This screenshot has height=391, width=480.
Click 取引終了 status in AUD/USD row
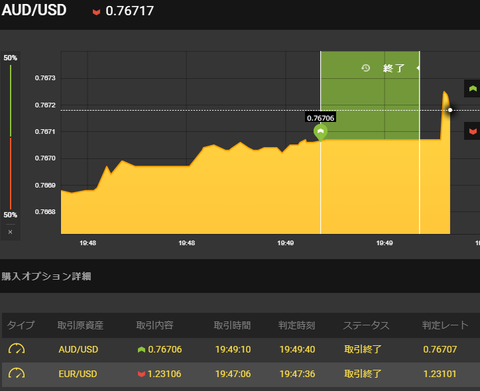tap(363, 349)
